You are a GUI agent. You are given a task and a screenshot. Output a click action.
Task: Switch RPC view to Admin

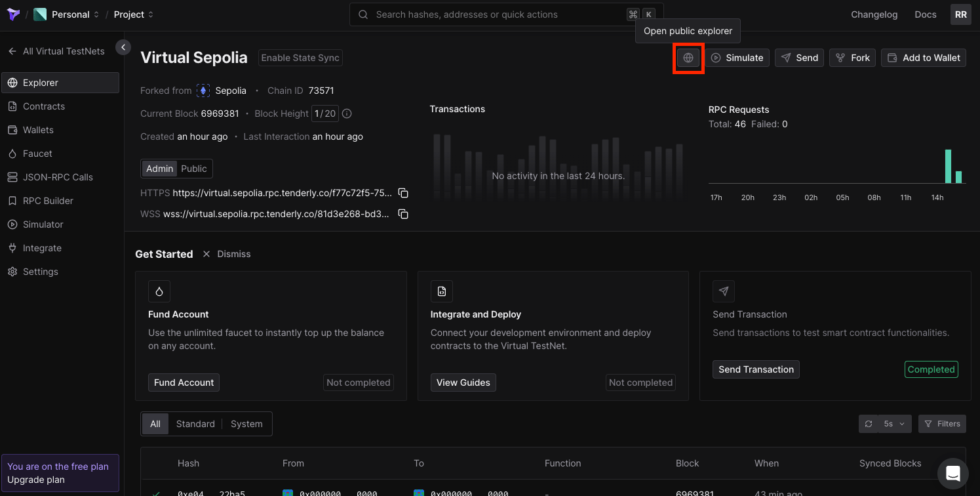[159, 169]
